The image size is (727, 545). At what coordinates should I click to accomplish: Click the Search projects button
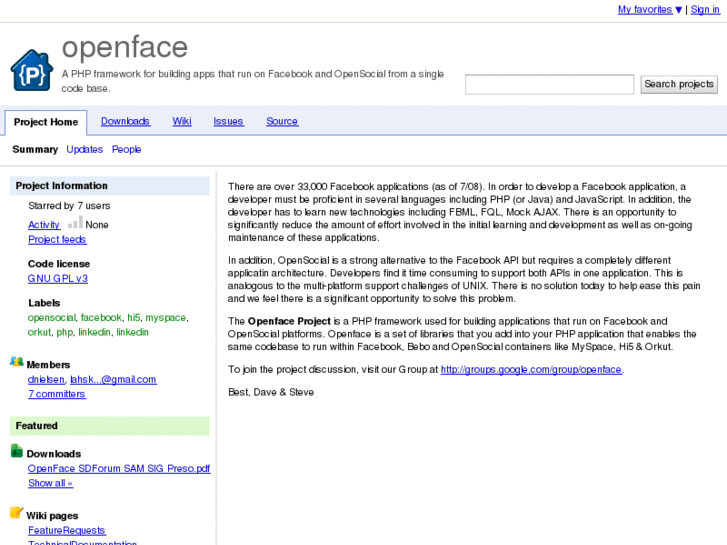(x=679, y=84)
